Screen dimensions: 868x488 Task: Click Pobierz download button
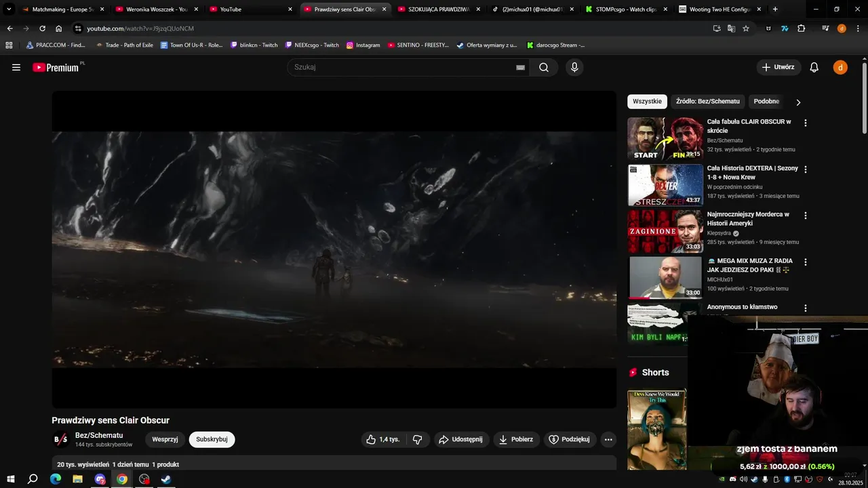click(516, 439)
